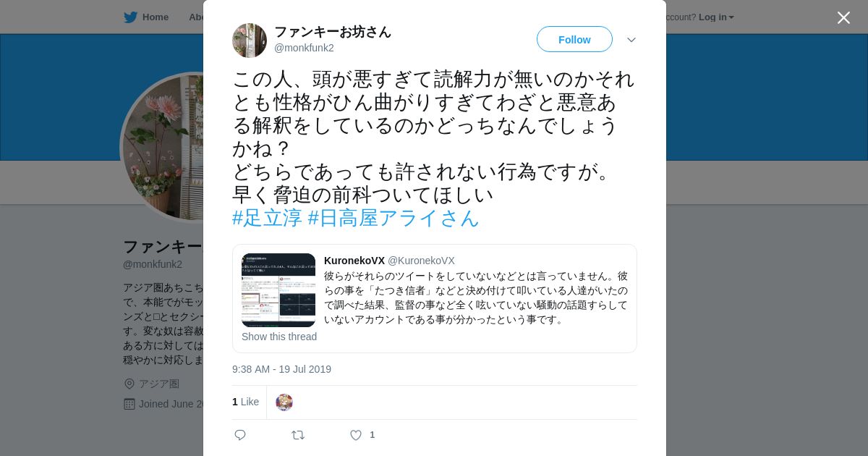Open the #日高屋アライさん hashtag
Screen dimensions: 868x456
[393, 218]
